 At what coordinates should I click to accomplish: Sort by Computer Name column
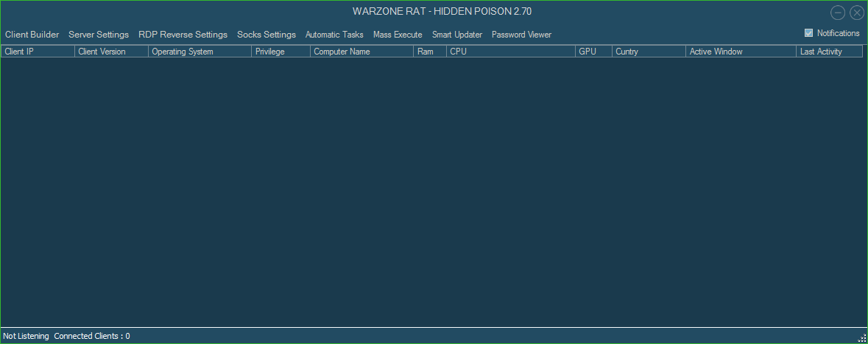click(x=361, y=52)
